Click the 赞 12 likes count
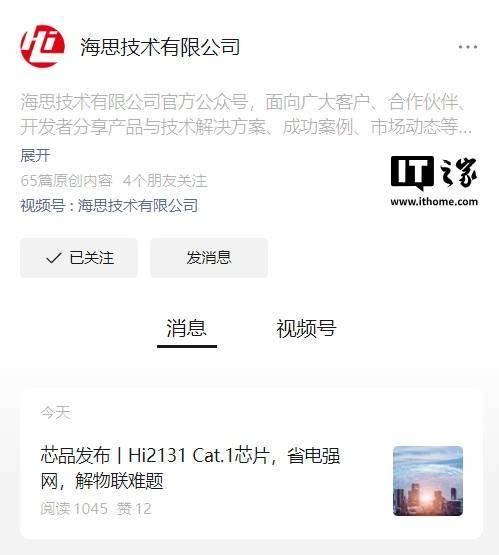 coord(134,509)
